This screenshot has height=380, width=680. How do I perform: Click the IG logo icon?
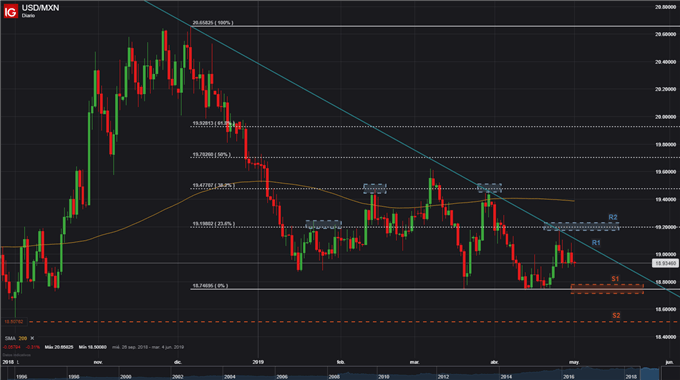(x=10, y=11)
